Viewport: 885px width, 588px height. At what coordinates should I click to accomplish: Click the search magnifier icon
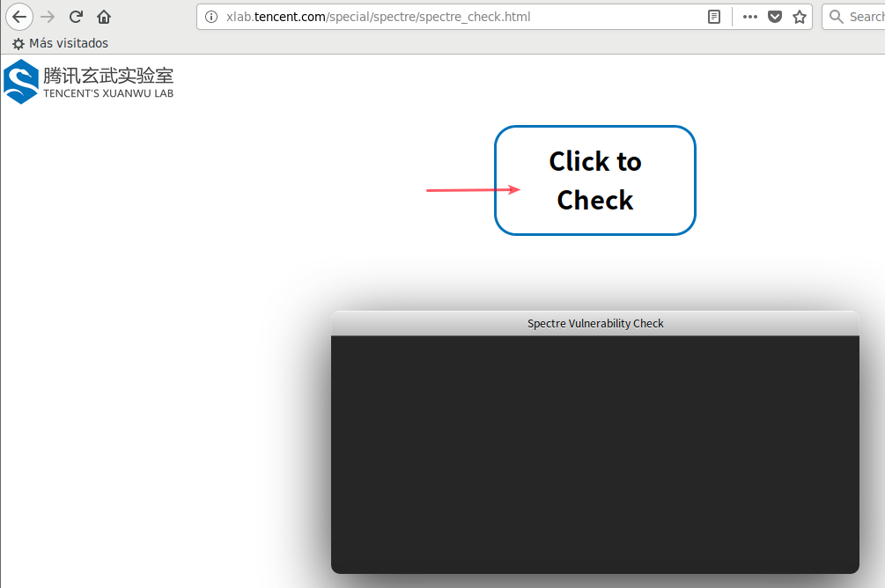(x=837, y=17)
